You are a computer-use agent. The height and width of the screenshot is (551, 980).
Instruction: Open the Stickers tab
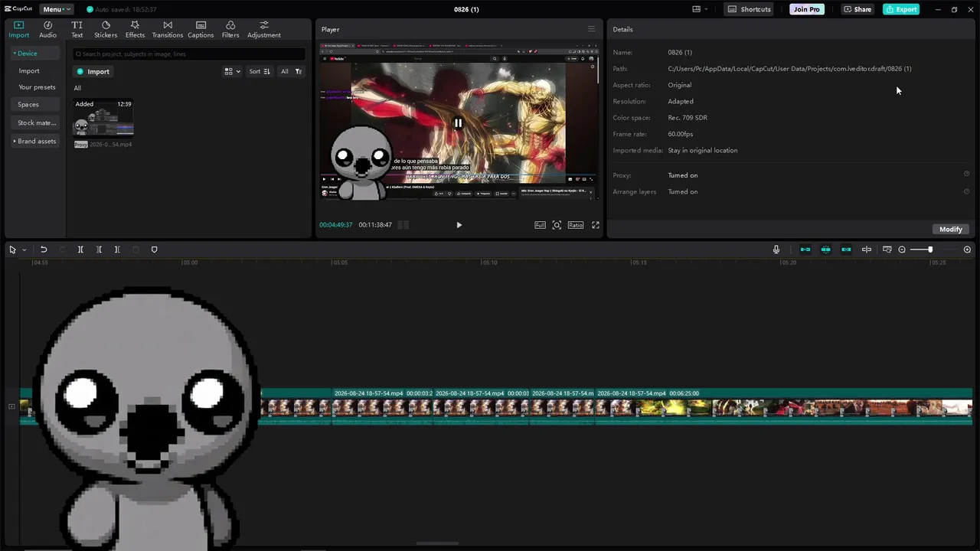coord(106,30)
